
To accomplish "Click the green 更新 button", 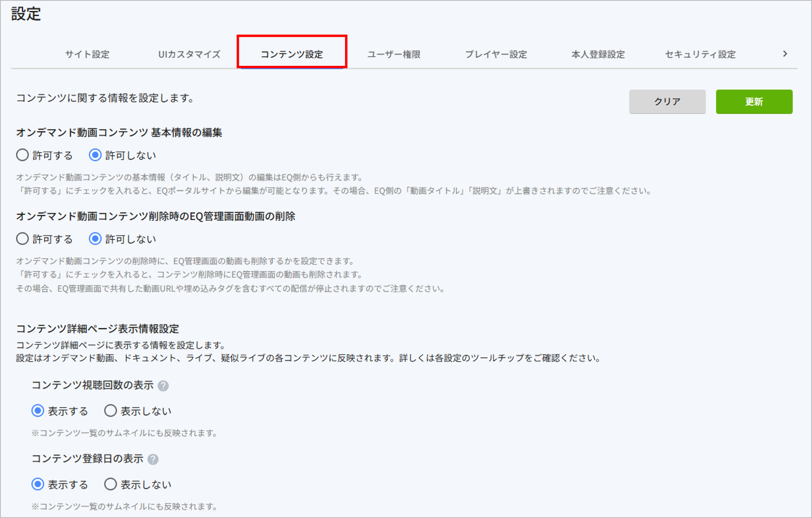I will click(x=754, y=102).
